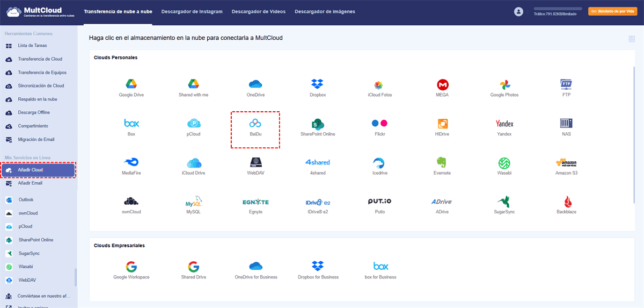644x308 pixels.
Task: Choose Wasabi from the cloud grid
Action: 504,167
